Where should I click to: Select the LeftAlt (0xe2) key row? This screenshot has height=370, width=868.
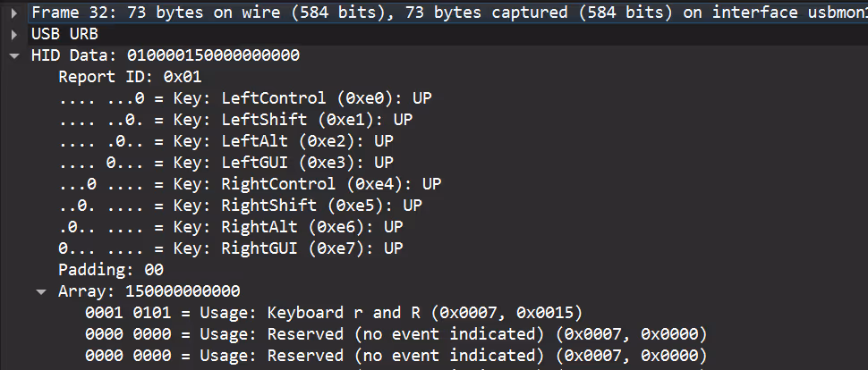226,141
